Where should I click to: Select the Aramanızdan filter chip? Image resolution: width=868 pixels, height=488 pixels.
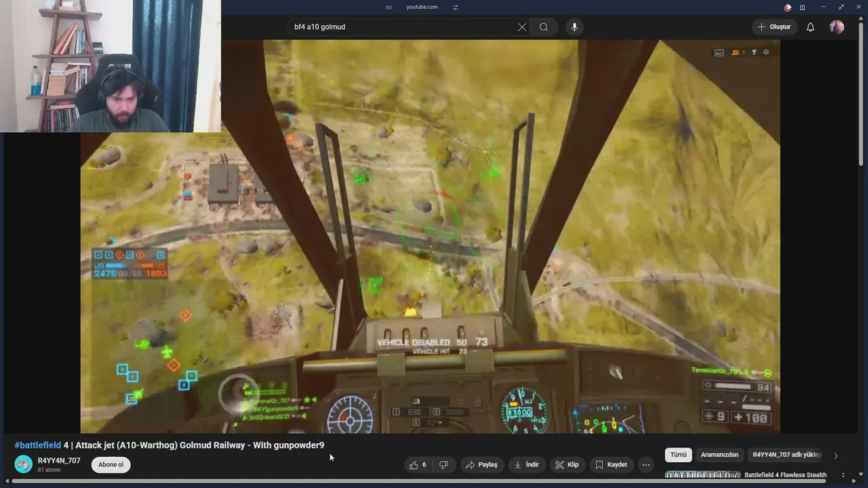719,455
